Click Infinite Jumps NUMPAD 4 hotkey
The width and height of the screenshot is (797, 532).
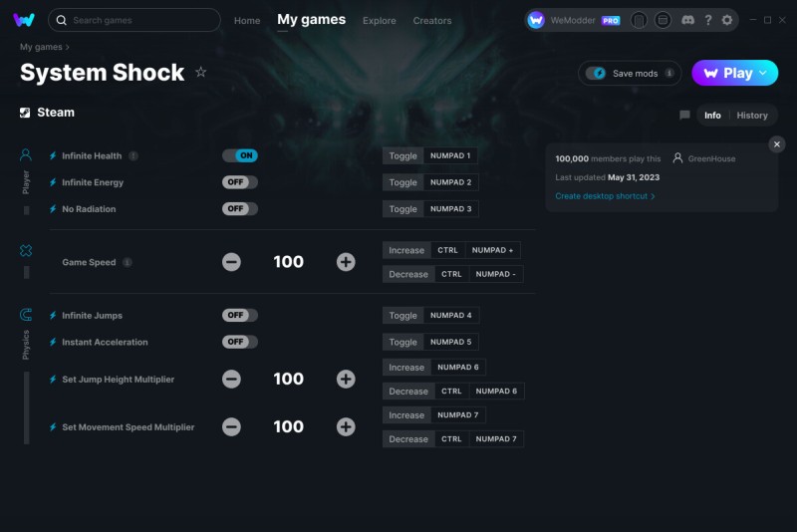tap(451, 315)
